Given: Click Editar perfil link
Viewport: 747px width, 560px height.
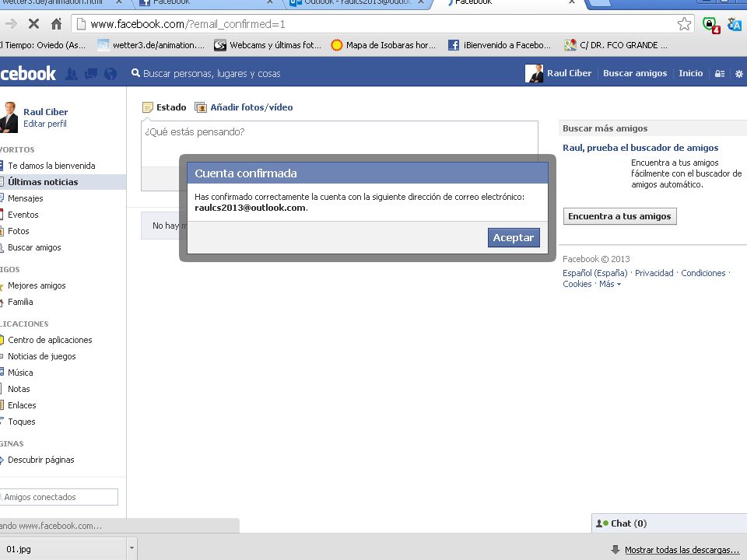Looking at the screenshot, I should (x=45, y=124).
